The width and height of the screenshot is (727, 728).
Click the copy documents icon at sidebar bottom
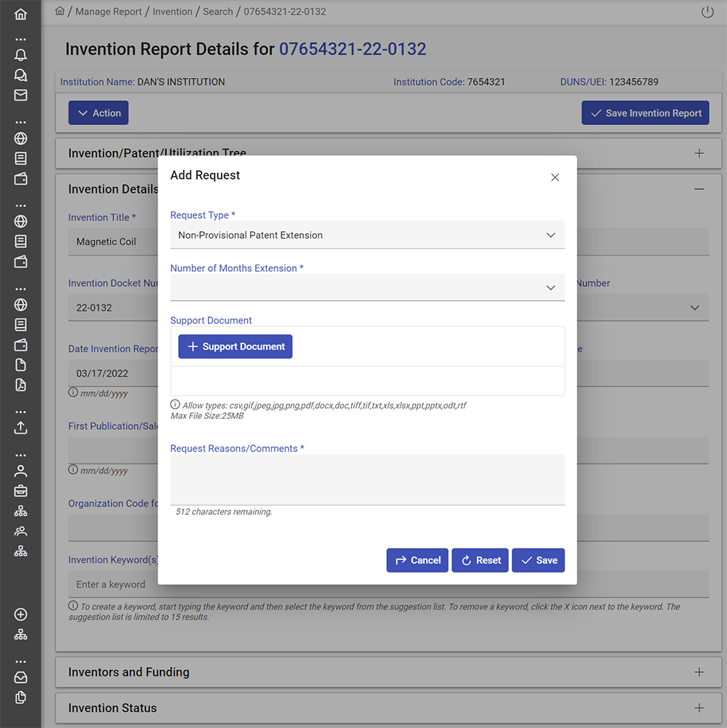20,697
